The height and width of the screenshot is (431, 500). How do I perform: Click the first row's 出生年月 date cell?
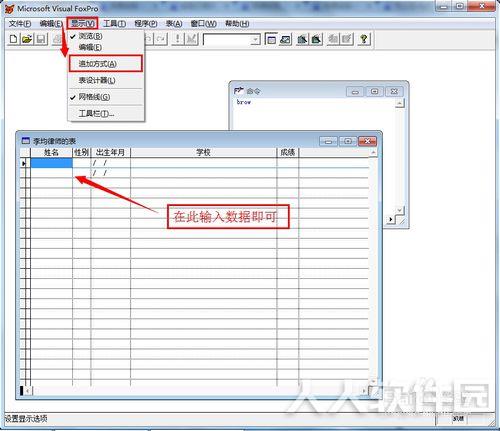(110, 163)
